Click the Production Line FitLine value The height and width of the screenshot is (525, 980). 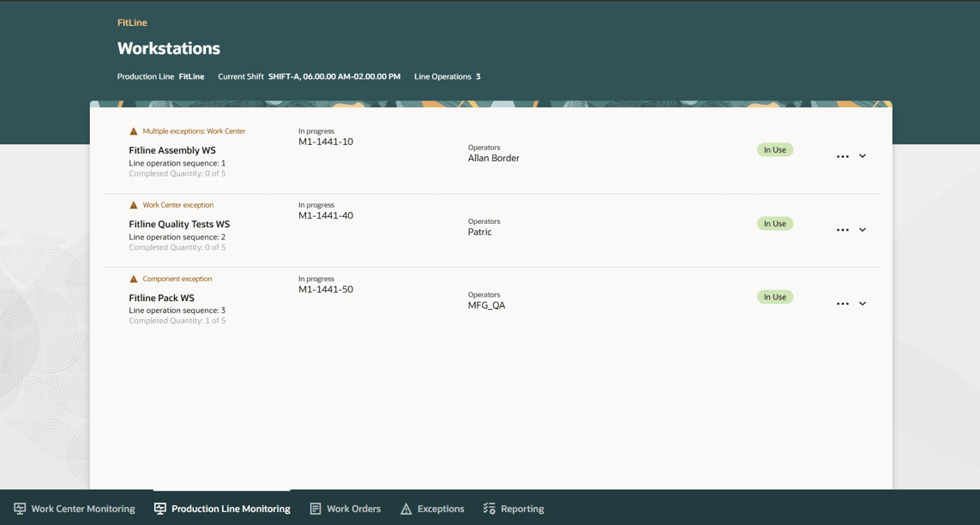coord(191,76)
